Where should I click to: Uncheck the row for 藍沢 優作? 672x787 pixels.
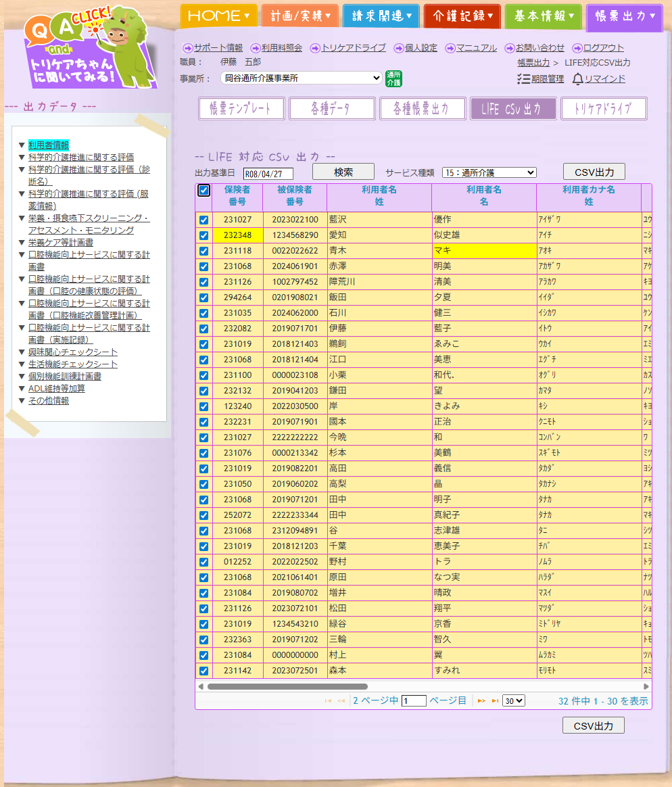click(x=203, y=220)
